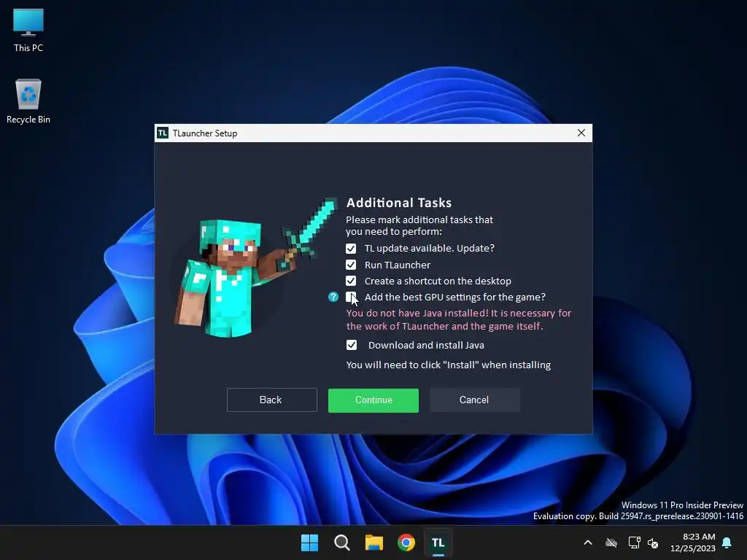Click 'Create a shortcut on the desktop' text
The image size is (747, 560).
pos(438,281)
